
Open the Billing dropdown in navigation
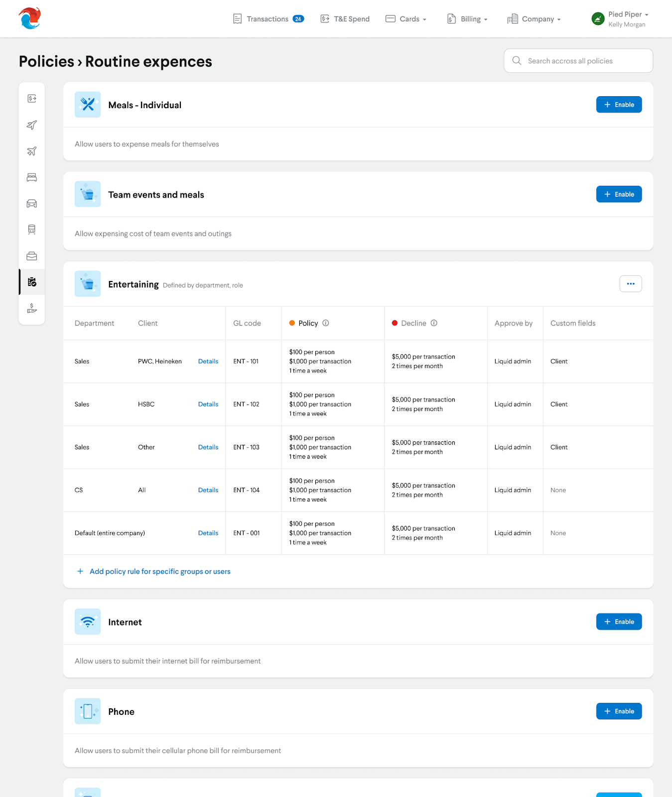pos(467,19)
